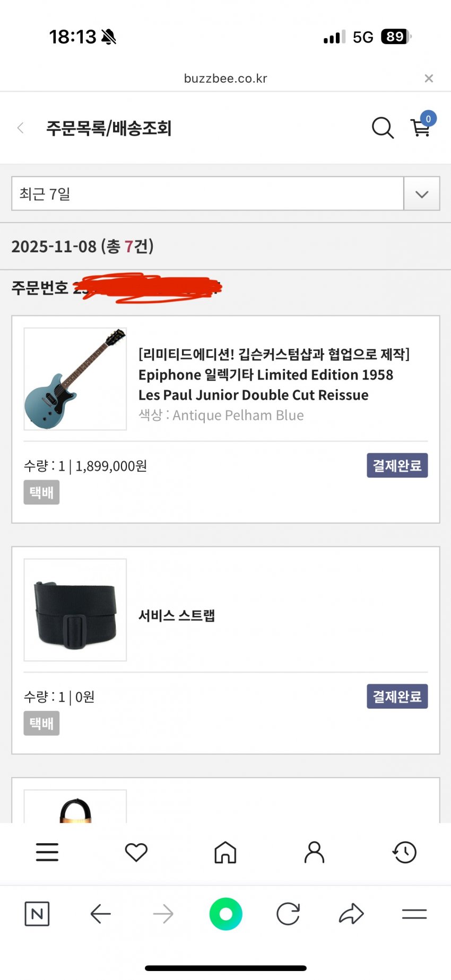The width and height of the screenshot is (451, 980).
Task: Open the wishlist heart icon
Action: [136, 852]
